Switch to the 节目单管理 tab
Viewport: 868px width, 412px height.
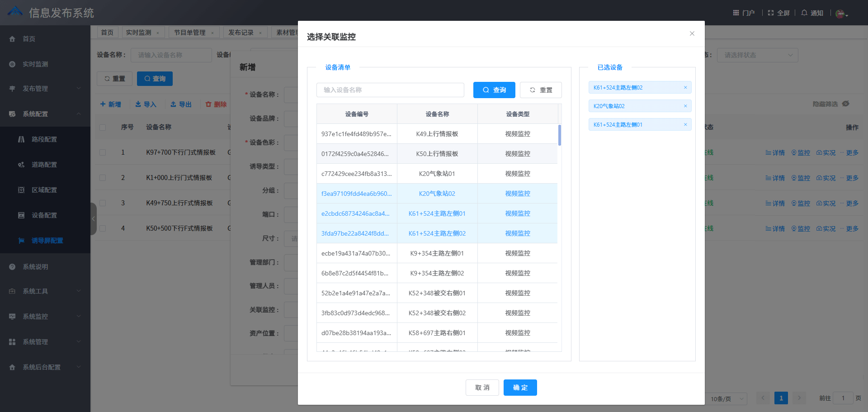[190, 32]
